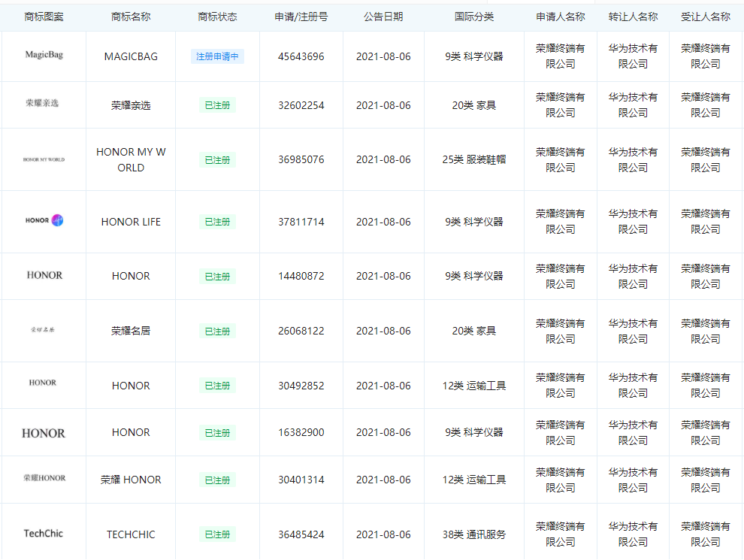Click 2021-08-06 date in the MAGICBAG row
Viewport: 744px width, 560px height.
(x=383, y=56)
